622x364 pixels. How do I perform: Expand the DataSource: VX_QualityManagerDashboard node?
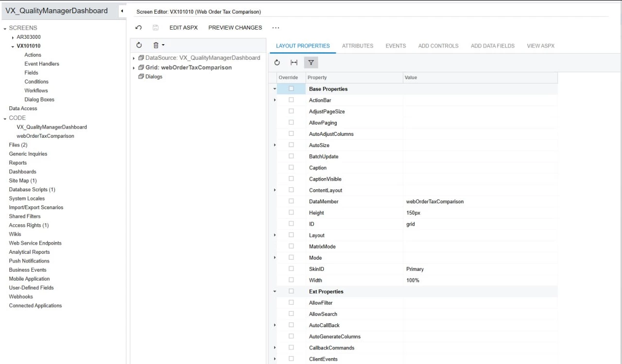pos(134,57)
